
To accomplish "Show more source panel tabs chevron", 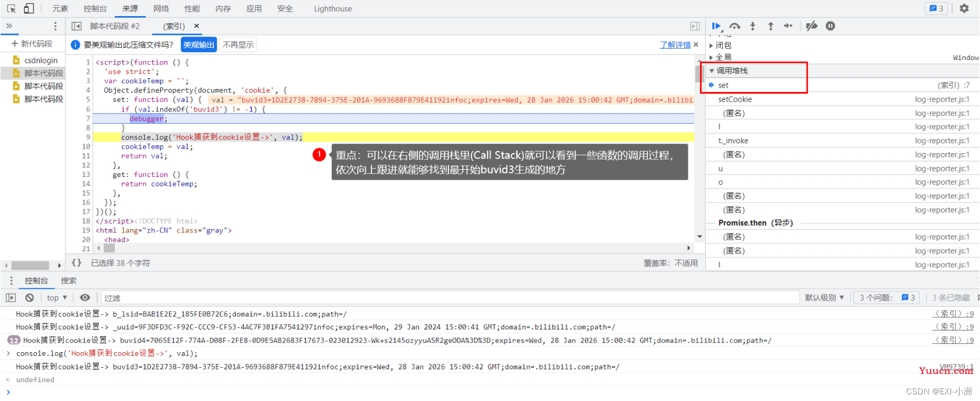I will 9,26.
